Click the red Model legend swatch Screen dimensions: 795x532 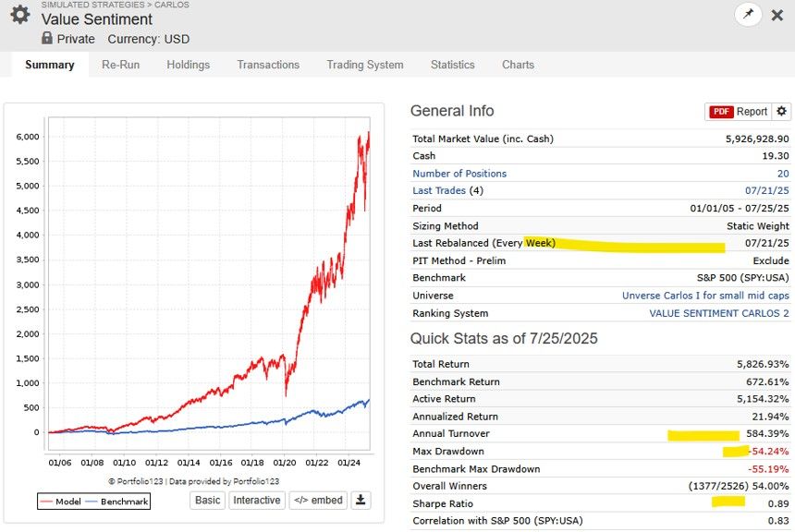pos(49,502)
